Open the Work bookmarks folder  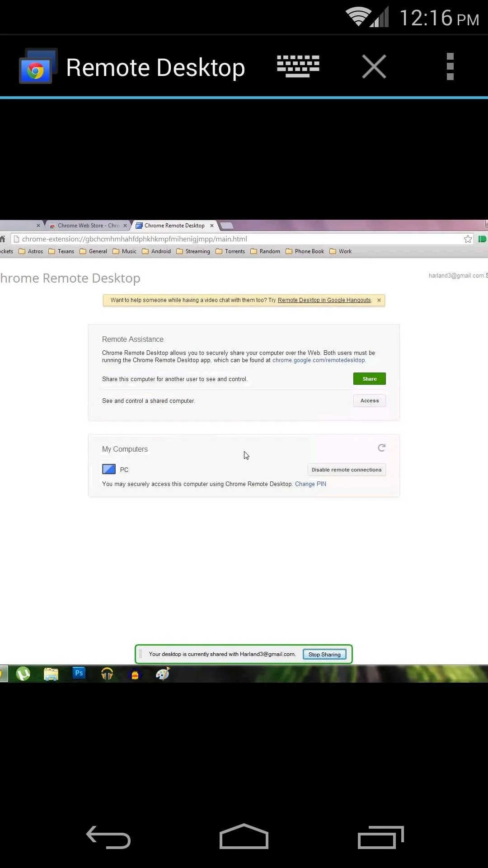coord(340,251)
